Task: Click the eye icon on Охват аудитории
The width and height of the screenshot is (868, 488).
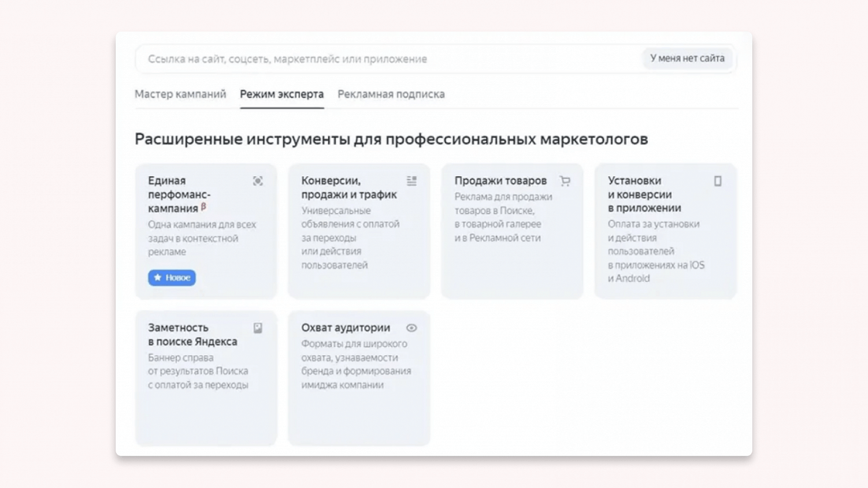Action: 411,328
